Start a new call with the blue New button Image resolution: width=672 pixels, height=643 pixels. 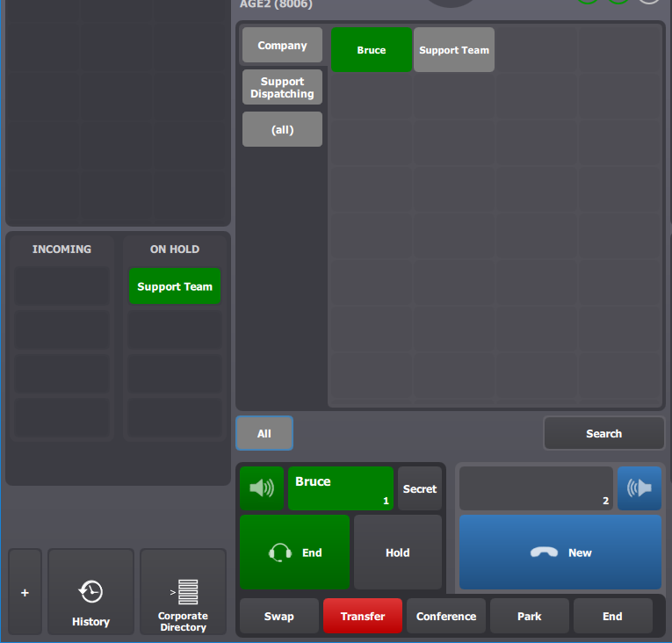pyautogui.click(x=560, y=553)
